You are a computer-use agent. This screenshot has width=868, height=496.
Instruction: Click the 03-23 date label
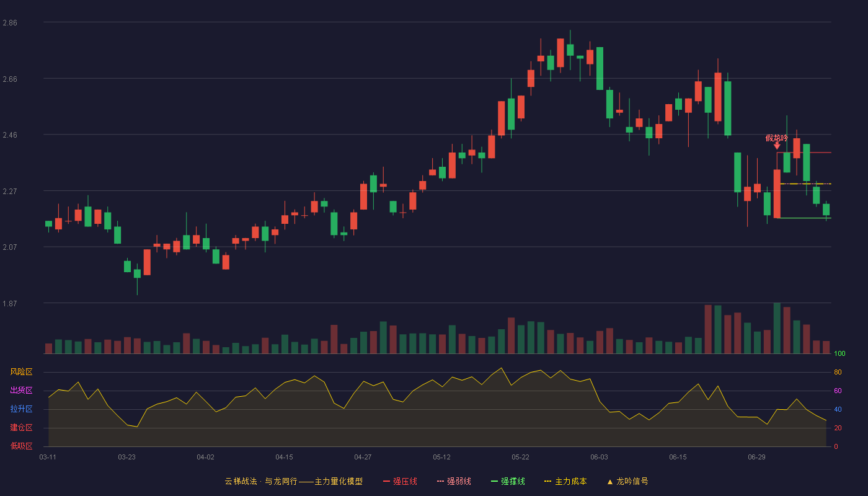[126, 457]
